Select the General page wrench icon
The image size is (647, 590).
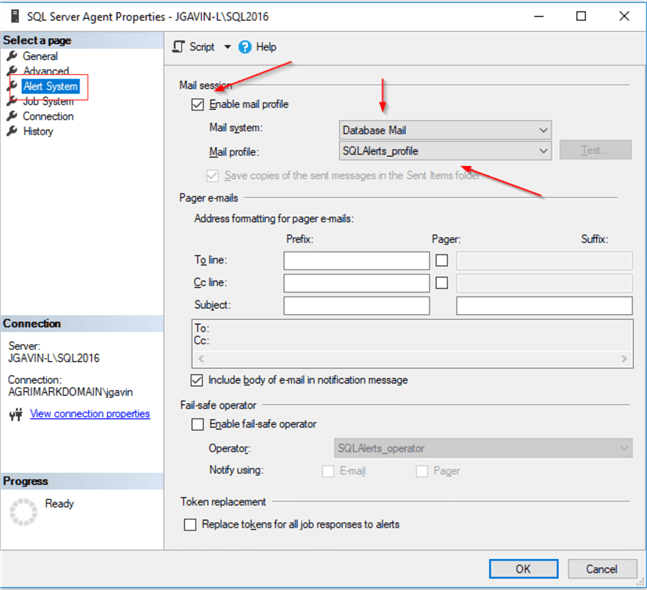click(12, 56)
